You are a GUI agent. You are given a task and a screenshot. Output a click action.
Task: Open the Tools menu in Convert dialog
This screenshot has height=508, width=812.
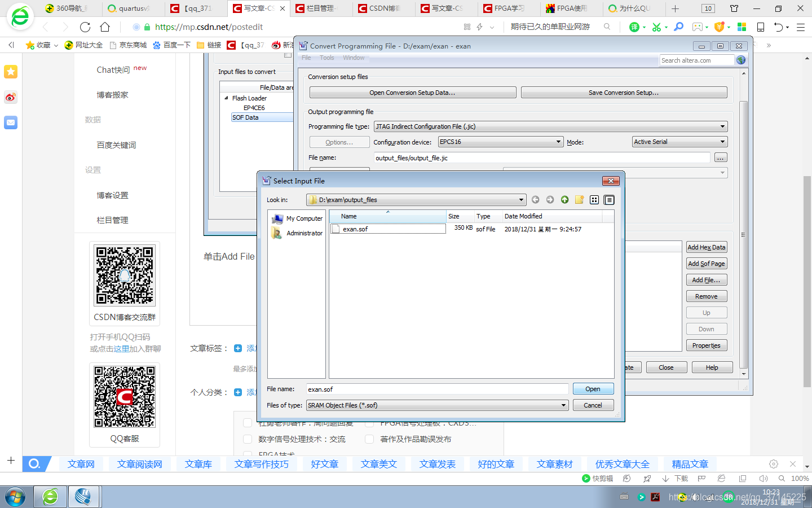coord(326,57)
